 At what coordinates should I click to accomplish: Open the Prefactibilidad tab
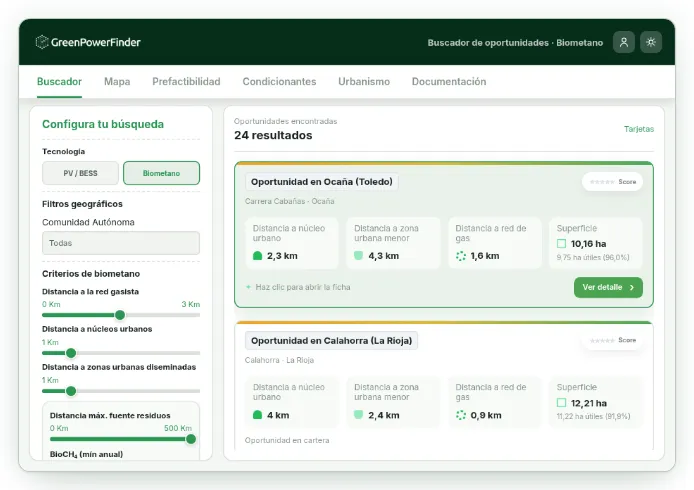[x=186, y=81]
